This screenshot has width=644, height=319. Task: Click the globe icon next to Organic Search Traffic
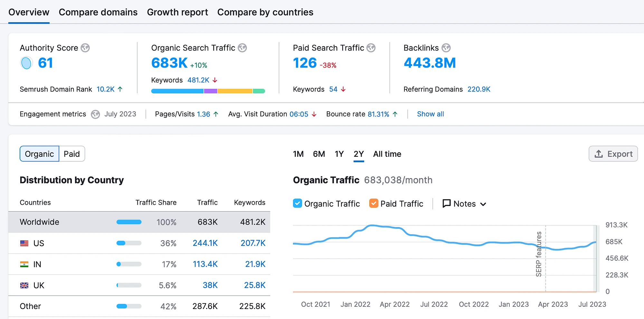[242, 48]
